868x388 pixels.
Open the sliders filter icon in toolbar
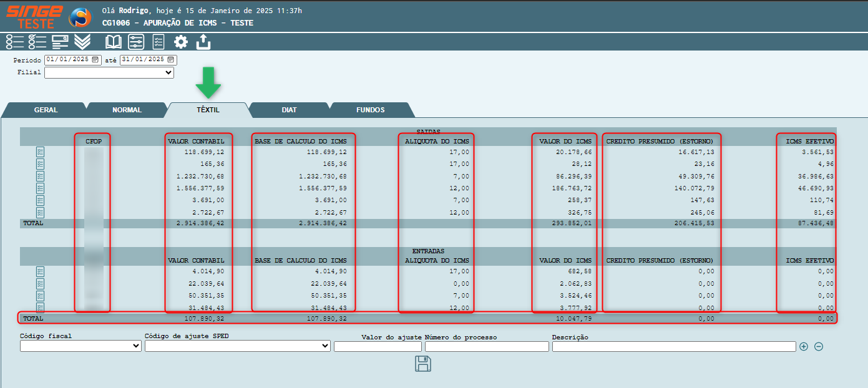coord(136,42)
